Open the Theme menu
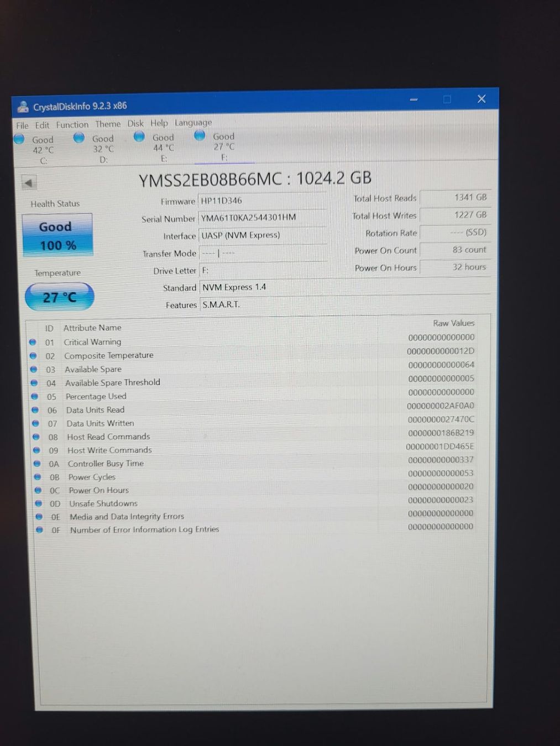This screenshot has width=560, height=746. 108,124
